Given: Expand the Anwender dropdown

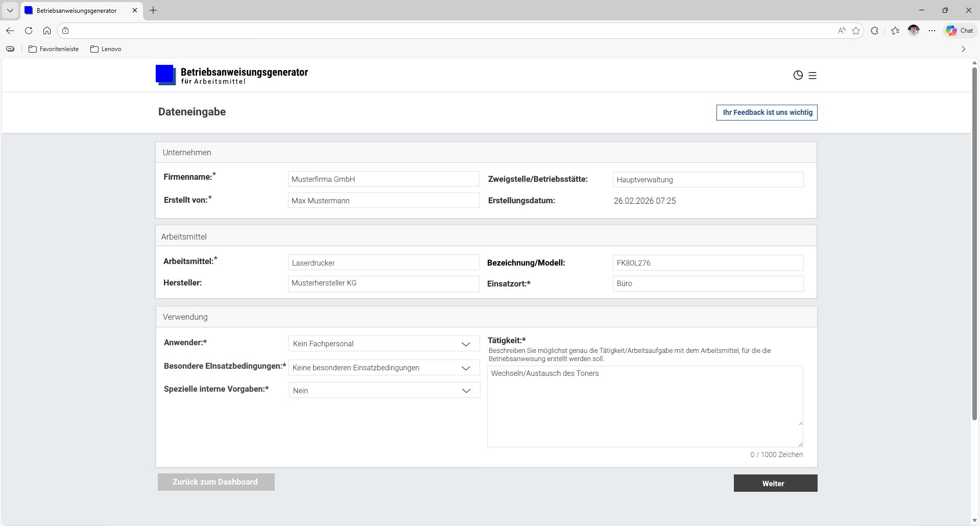Looking at the screenshot, I should (x=384, y=344).
